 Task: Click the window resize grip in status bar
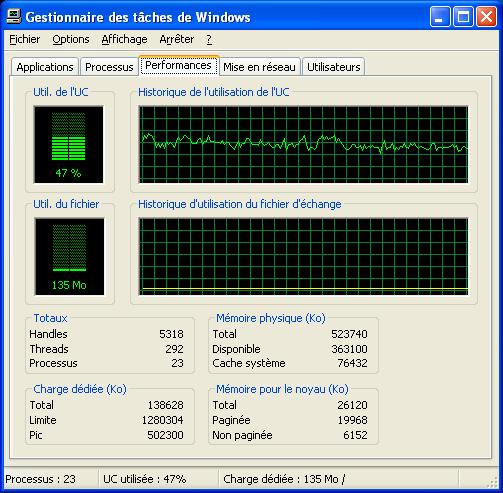point(493,482)
